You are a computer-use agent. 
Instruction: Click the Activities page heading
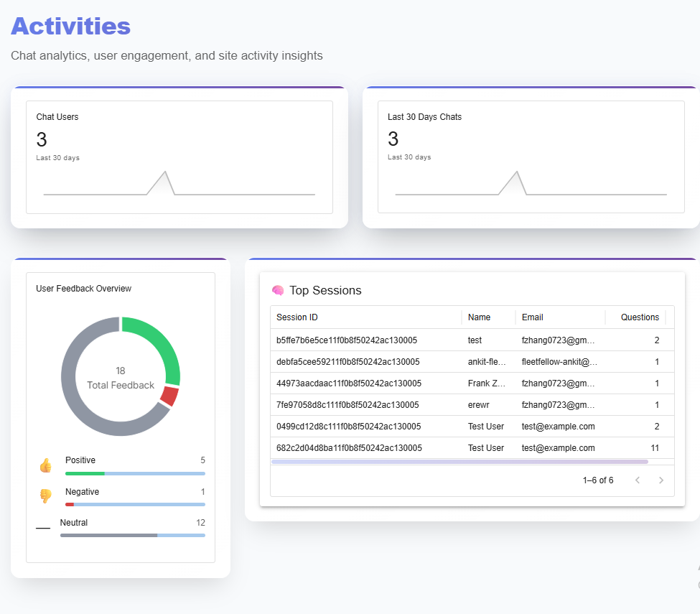coord(70,26)
